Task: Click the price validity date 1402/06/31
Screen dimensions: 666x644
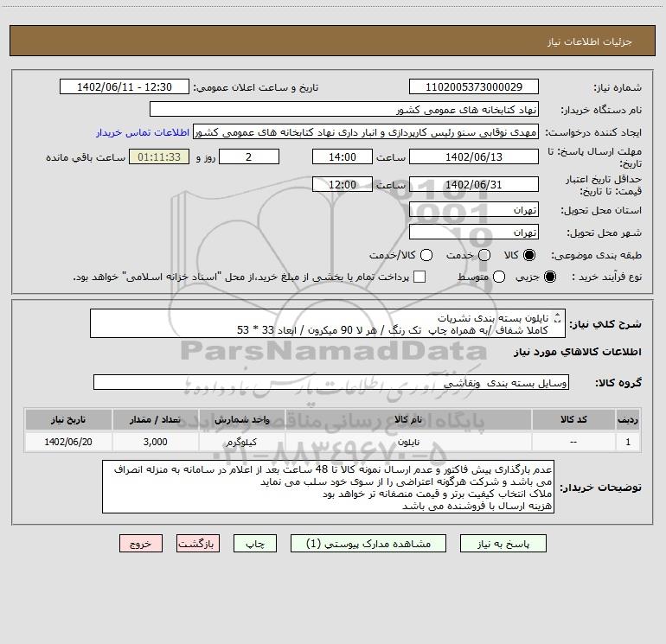Action: tap(474, 184)
